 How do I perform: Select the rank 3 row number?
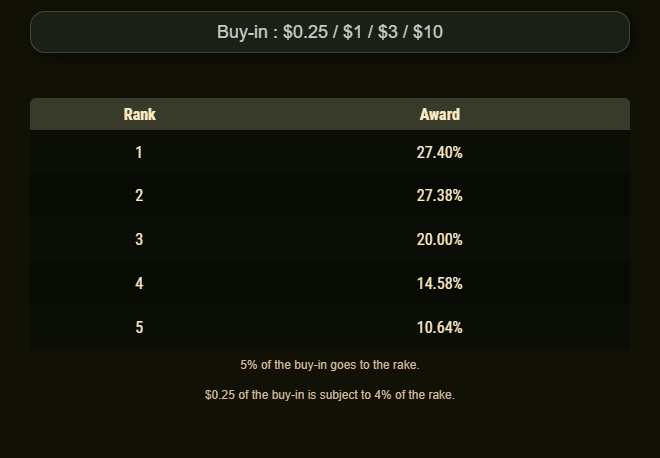coord(139,239)
